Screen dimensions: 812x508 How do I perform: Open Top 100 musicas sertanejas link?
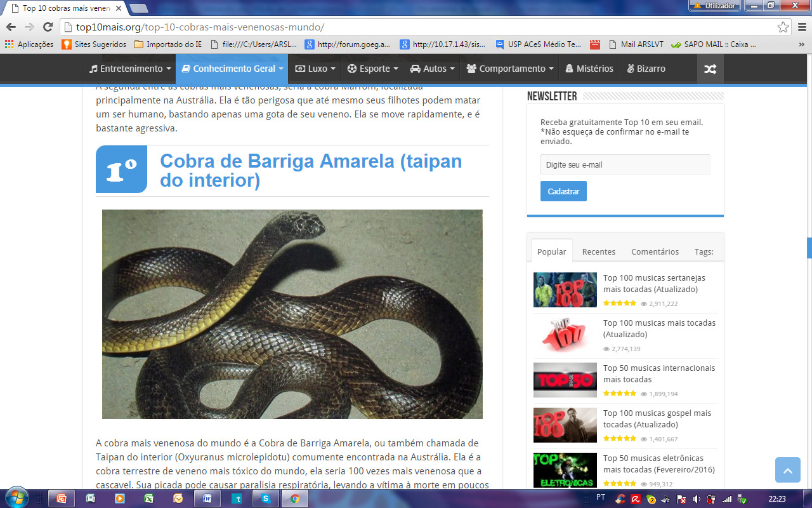click(x=653, y=283)
